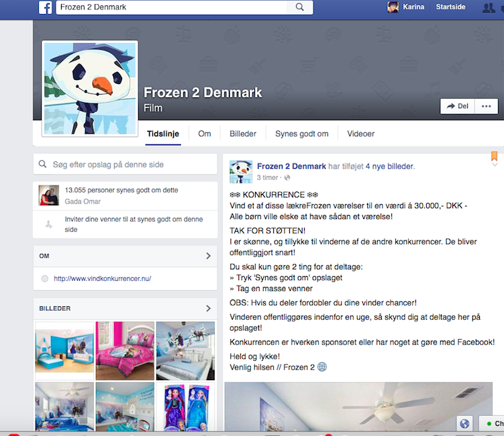Image resolution: width=504 pixels, height=436 pixels.
Task: Switch to the Tidslinje tab
Action: [x=163, y=134]
